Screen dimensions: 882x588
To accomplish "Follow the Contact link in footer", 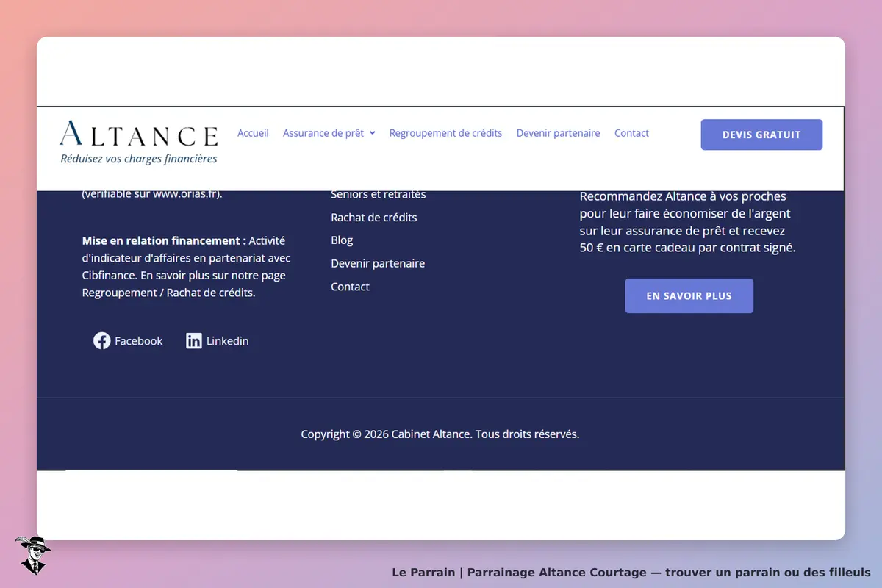I will click(350, 287).
